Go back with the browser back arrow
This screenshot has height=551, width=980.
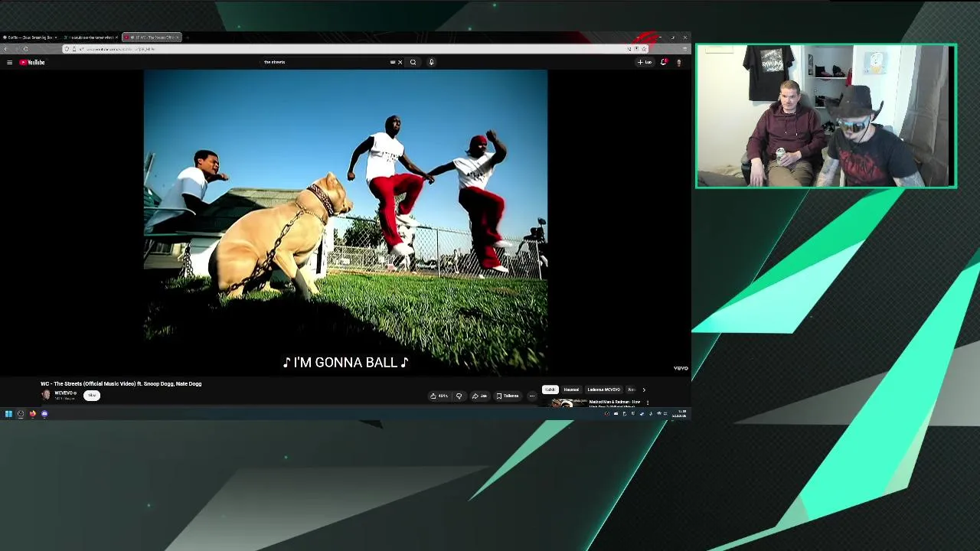tap(6, 49)
